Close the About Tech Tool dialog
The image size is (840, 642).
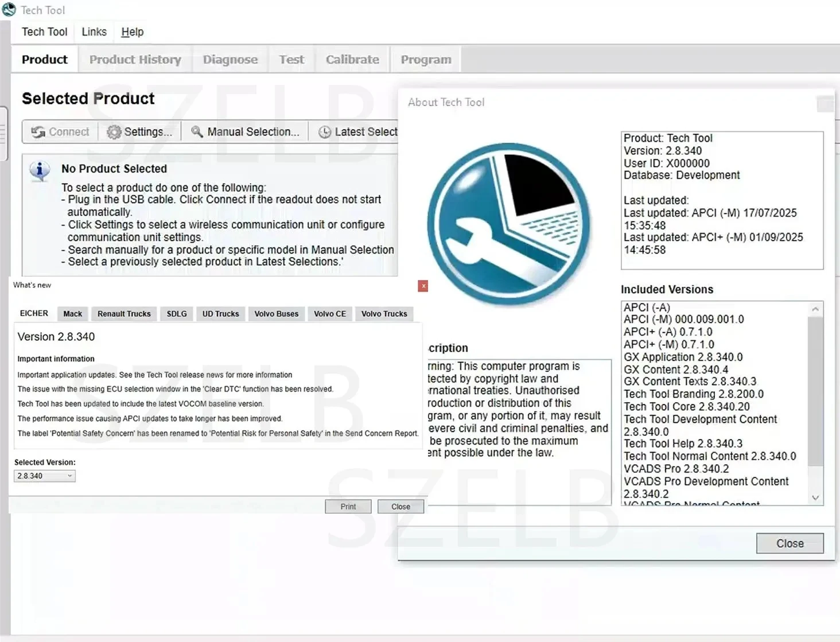(790, 543)
